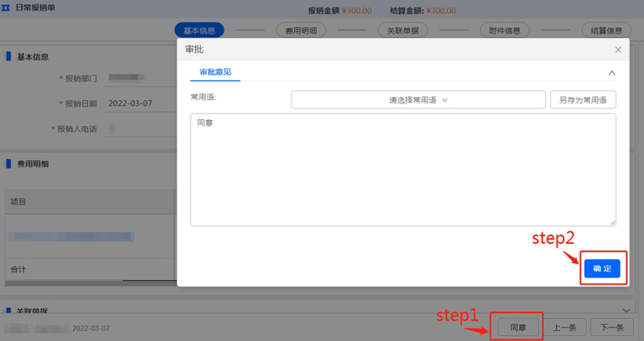This screenshot has height=341, width=644.
Task: Click the 报销日期 field showing 2022-03-07
Action: tap(131, 103)
